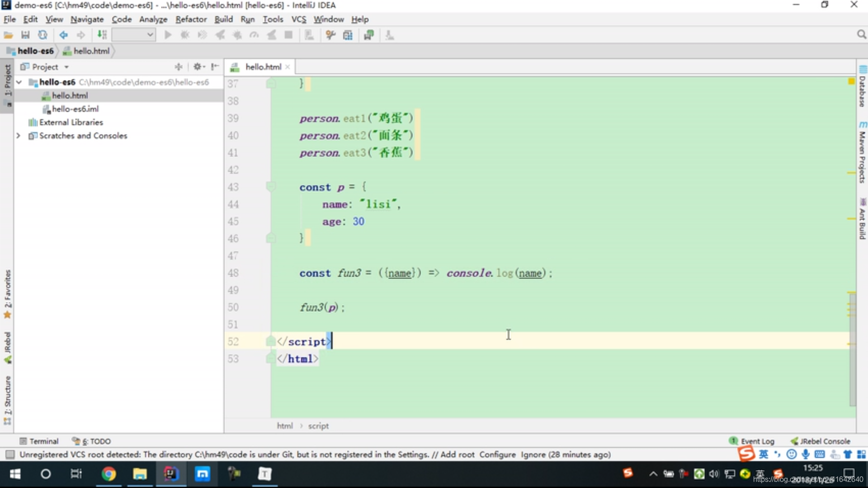Open the Analyze menu
868x488 pixels.
153,19
